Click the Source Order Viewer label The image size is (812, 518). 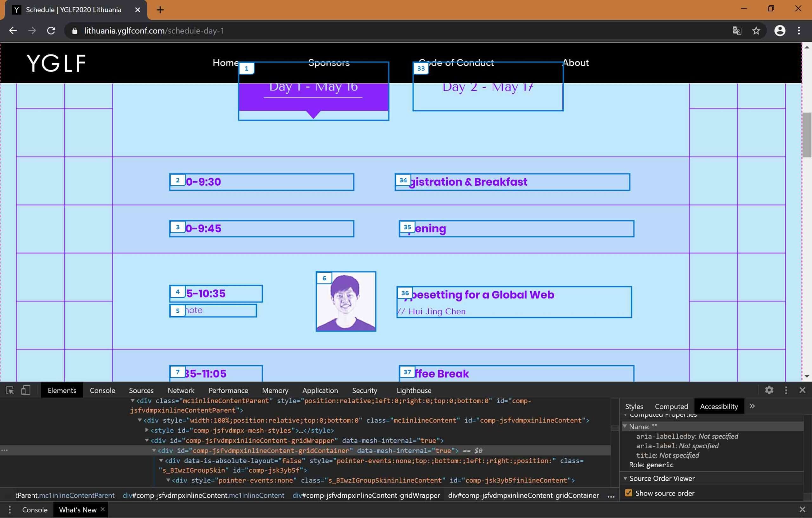[x=661, y=478]
